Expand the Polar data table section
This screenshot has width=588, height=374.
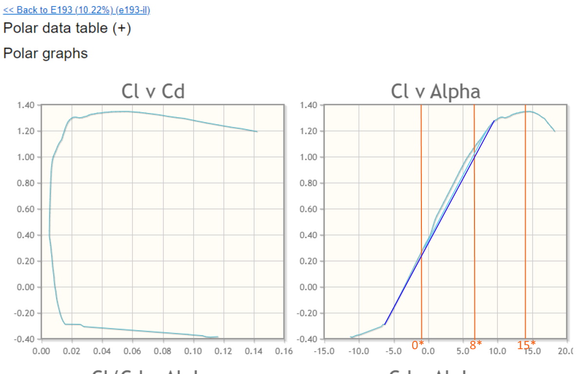pyautogui.click(x=67, y=28)
